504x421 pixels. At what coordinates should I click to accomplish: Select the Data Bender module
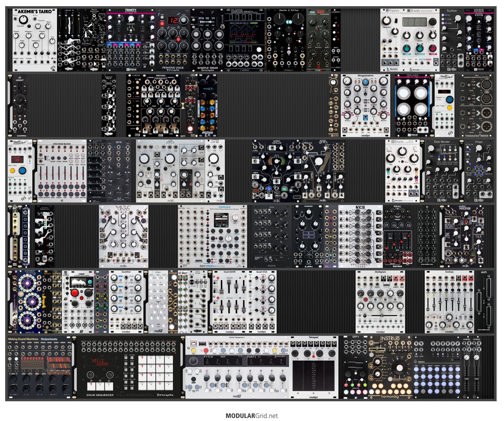coord(442,171)
